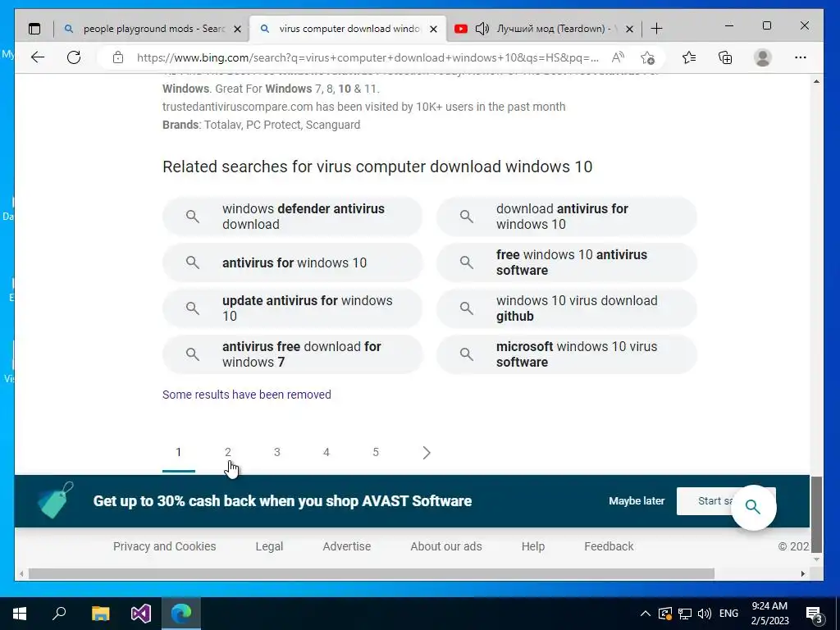Click the next page chevron arrow
840x630 pixels.
[x=427, y=453]
